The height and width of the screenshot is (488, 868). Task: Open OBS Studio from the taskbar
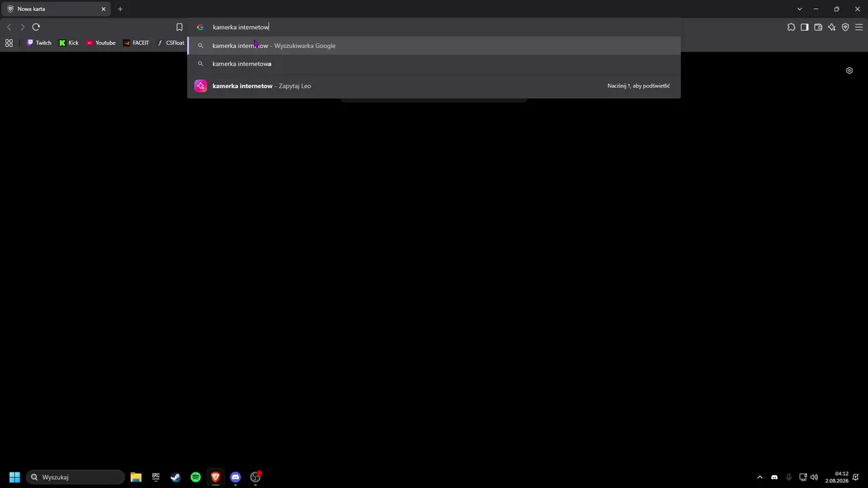point(256,477)
